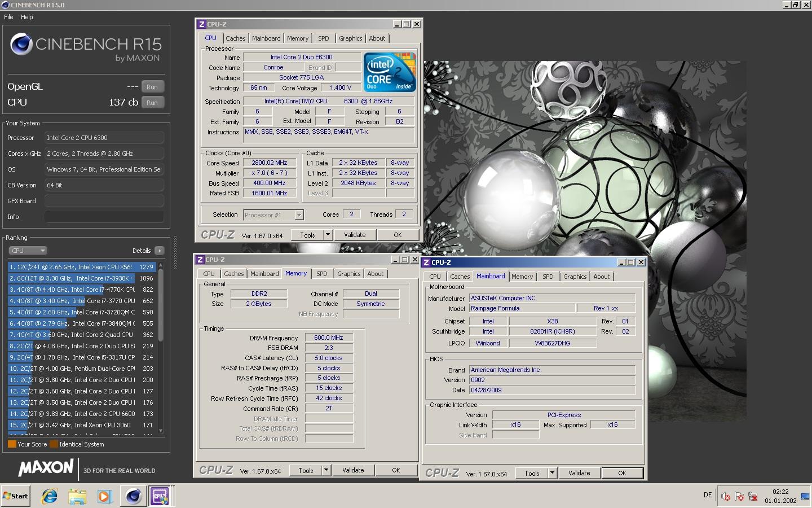Run the CPU benchmark
Screen dimensions: 812x508
click(152, 103)
